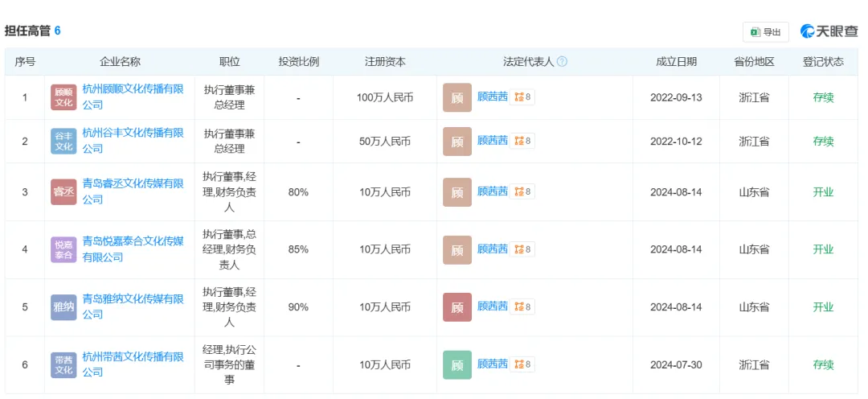Open 青岛睿丞文化传媒有限公司 company link
This screenshot has width=868, height=399.
133,184
